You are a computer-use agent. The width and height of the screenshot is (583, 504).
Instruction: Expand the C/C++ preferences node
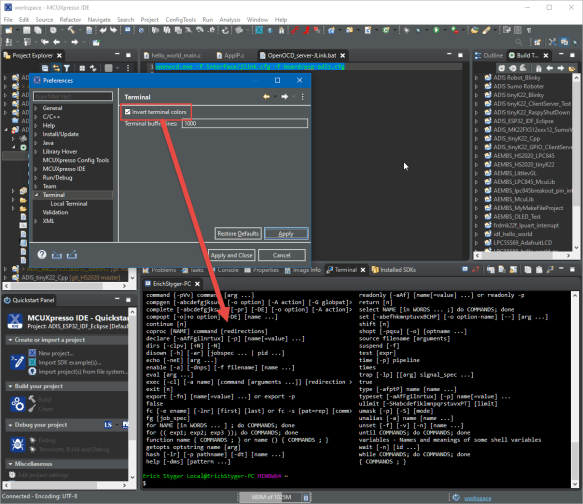(36, 117)
